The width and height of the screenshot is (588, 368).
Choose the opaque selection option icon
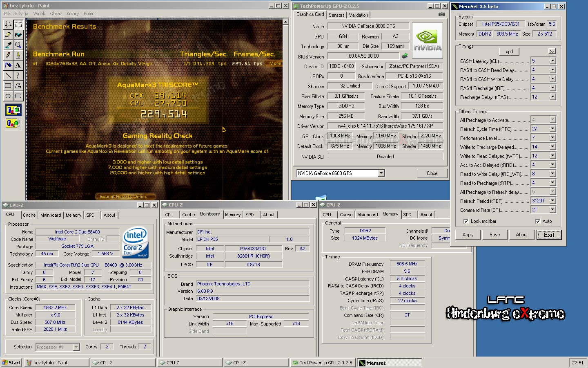tap(13, 110)
